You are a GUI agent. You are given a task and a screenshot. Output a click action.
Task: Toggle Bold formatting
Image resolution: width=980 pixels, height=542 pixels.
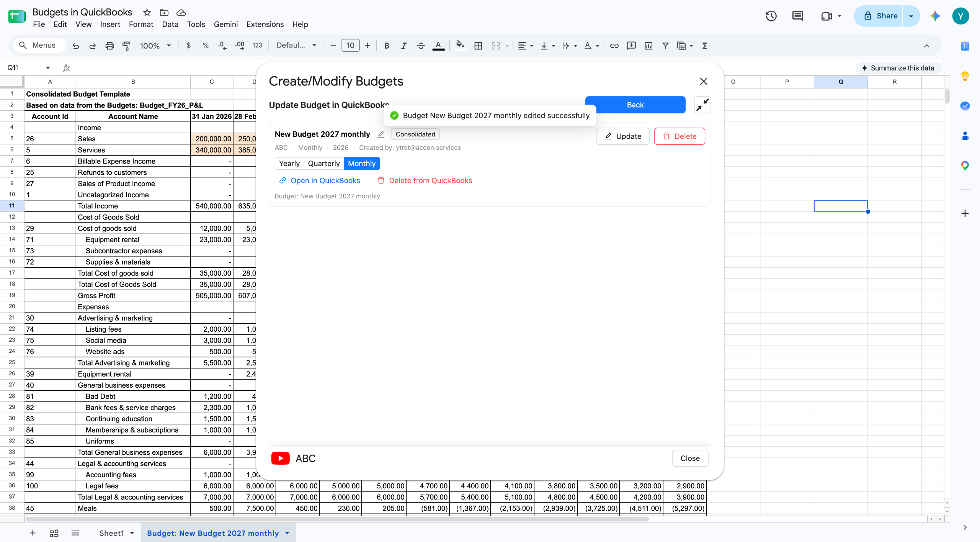point(386,46)
